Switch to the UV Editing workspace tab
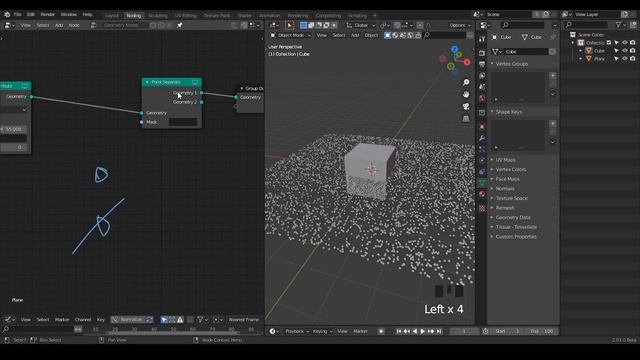Viewport: 640px width, 360px height. 186,16
